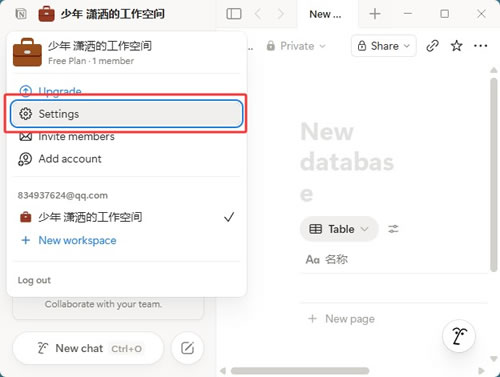Click the large briefcase icon in dropdown
The image size is (500, 377).
[27, 52]
